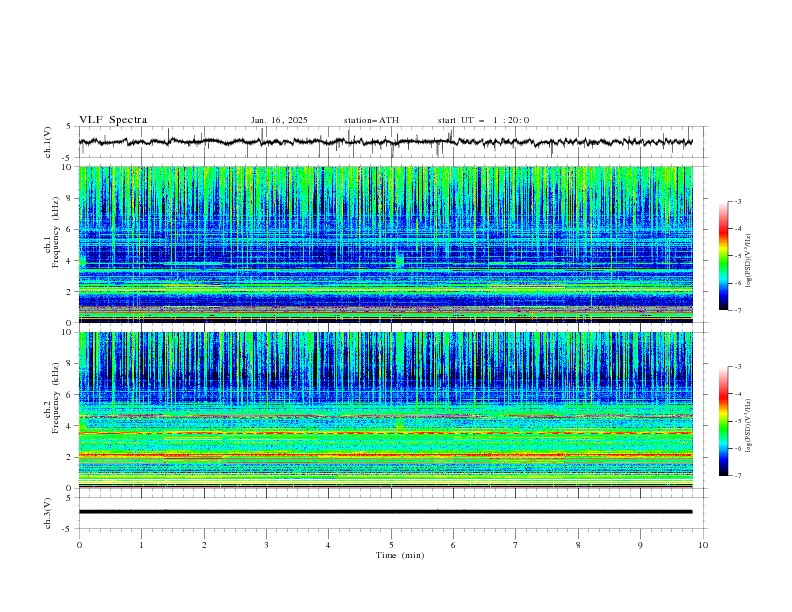
Task: Click the ch.2 spectrogram color scale bar
Action: coord(723,421)
